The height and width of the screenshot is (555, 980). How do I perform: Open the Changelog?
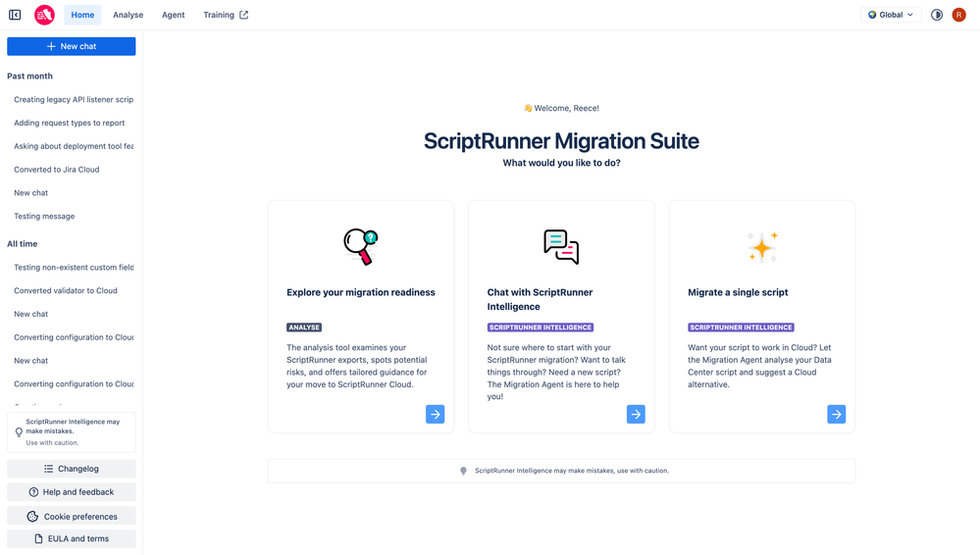(72, 469)
